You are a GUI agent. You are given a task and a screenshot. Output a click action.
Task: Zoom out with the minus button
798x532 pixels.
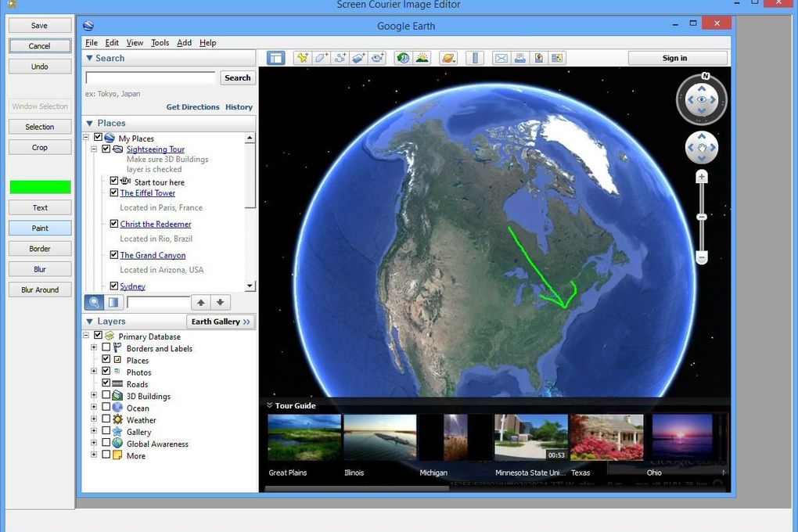pos(701,257)
